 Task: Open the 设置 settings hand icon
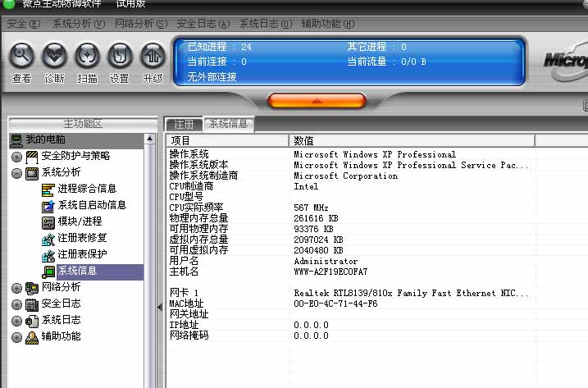[x=120, y=56]
